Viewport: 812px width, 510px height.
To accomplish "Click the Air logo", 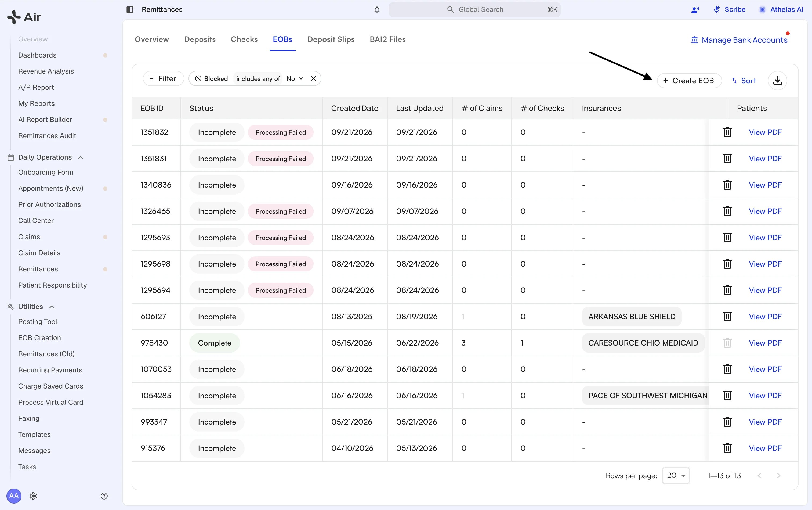I will point(24,17).
